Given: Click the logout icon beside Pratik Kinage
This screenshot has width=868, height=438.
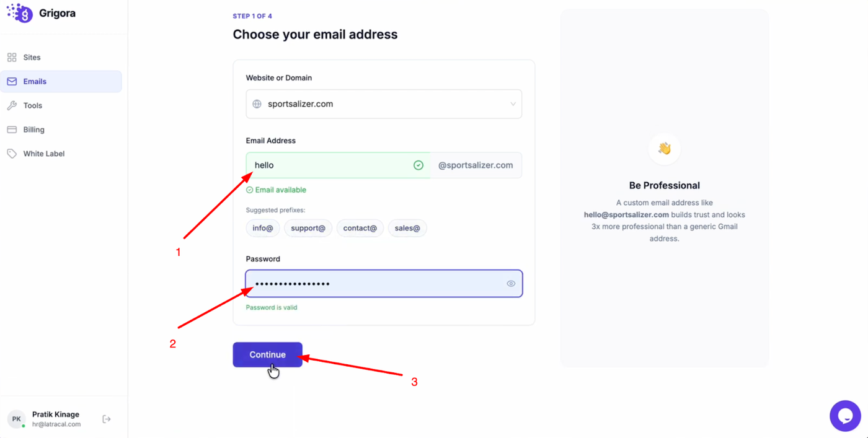Looking at the screenshot, I should (x=107, y=419).
